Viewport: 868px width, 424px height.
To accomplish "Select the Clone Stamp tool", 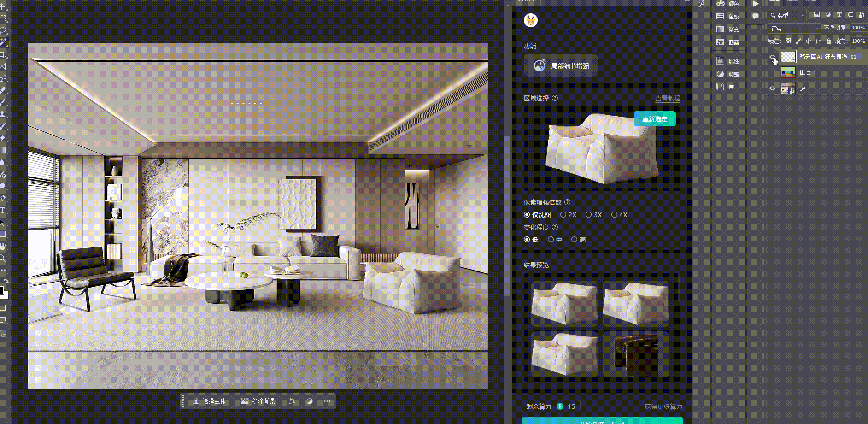I will click(x=3, y=114).
